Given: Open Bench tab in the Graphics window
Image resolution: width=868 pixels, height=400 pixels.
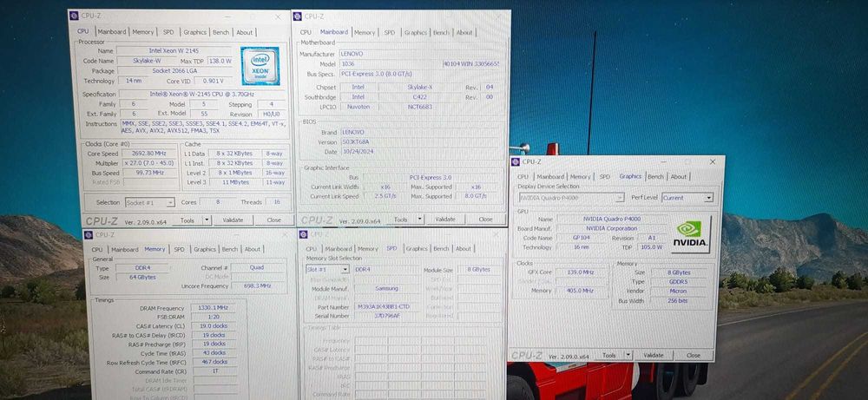Looking at the screenshot, I should point(656,176).
